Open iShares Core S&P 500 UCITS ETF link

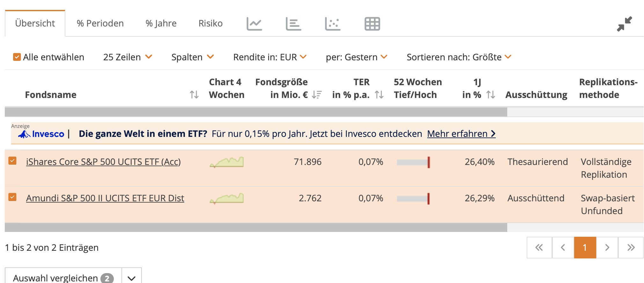point(103,162)
